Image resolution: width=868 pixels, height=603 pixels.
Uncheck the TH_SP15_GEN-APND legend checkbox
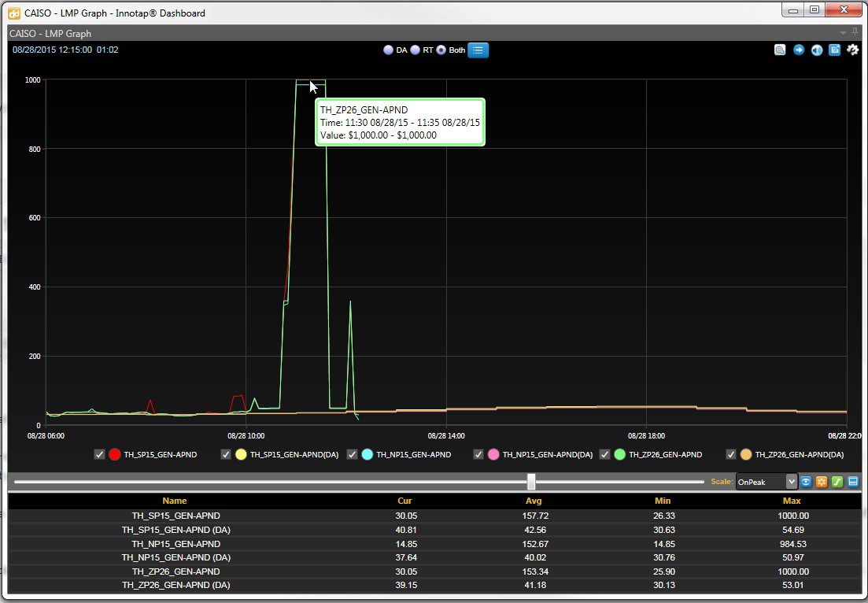tap(99, 454)
